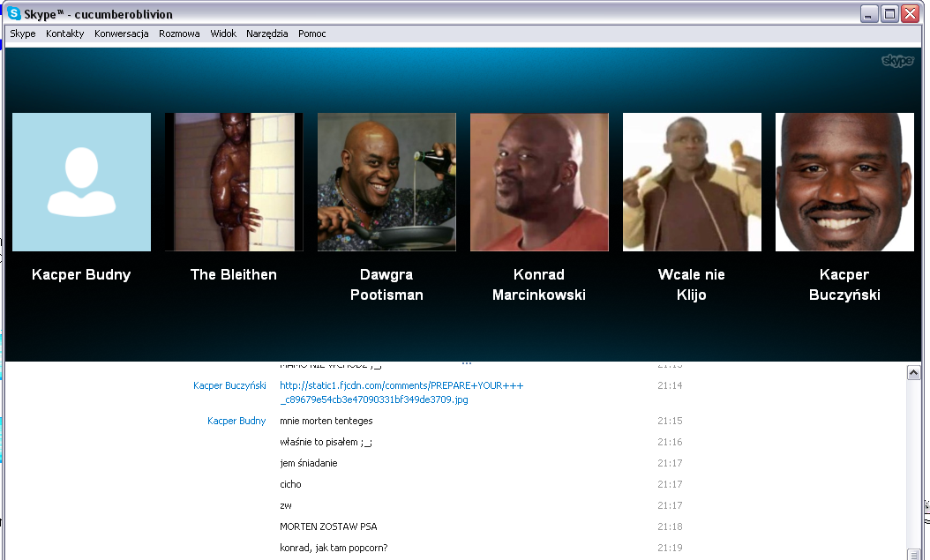Open the Kontakty menu

coord(64,34)
